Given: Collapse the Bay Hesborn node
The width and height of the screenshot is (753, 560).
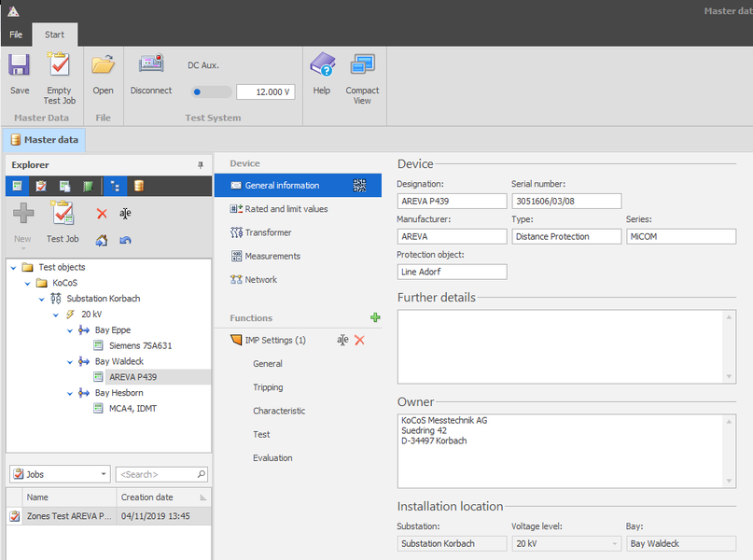Looking at the screenshot, I should 70,393.
